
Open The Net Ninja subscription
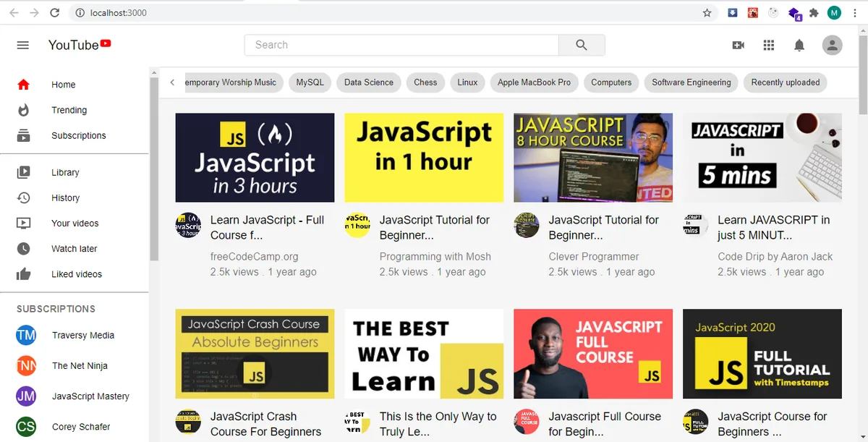click(x=80, y=365)
